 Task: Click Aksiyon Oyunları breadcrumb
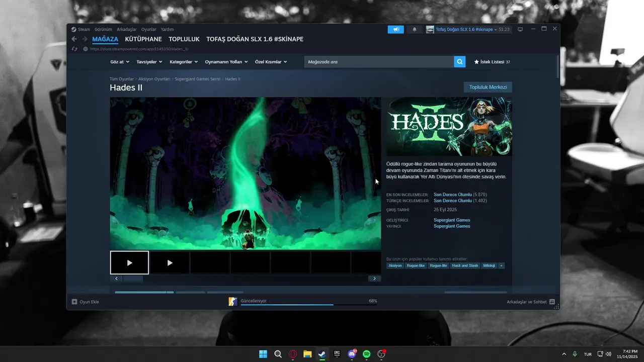pos(154,79)
